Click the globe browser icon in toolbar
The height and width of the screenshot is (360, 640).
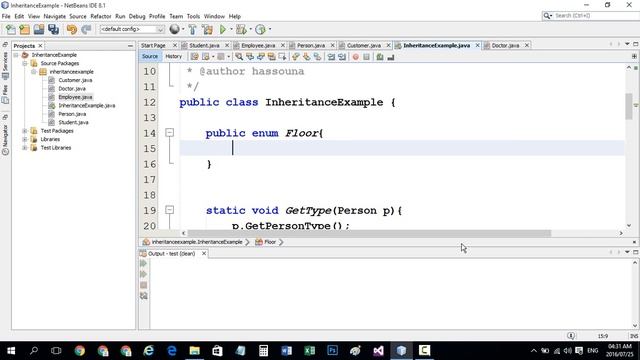(x=174, y=29)
